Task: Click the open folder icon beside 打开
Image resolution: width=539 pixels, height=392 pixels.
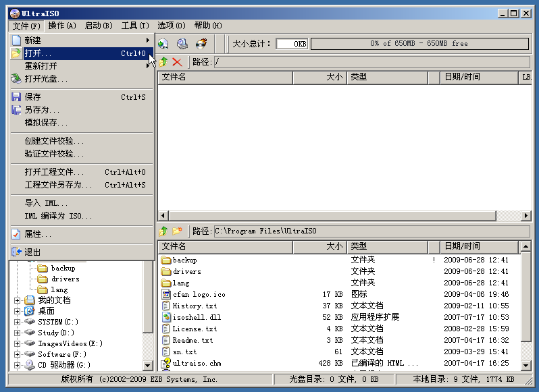Action: tap(16, 53)
